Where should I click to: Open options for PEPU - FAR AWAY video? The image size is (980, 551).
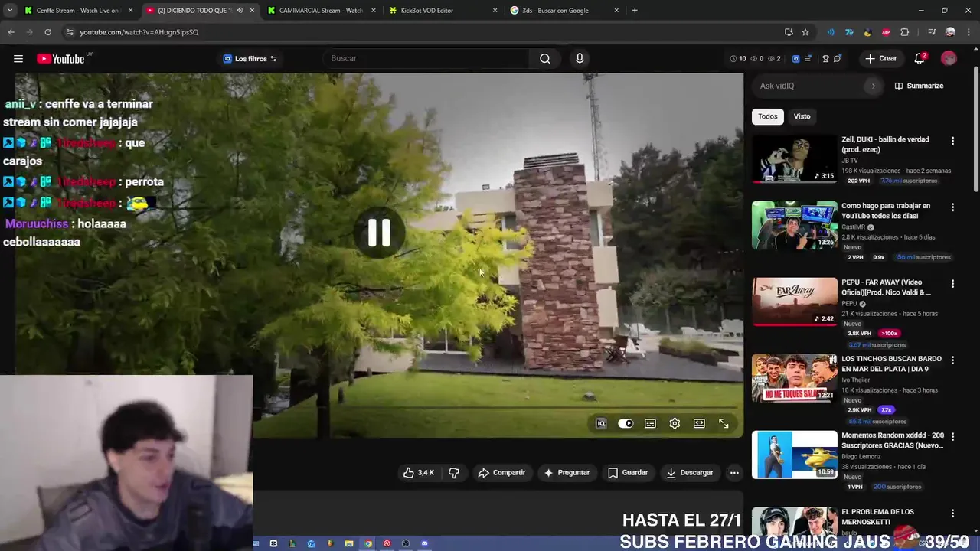point(952,284)
